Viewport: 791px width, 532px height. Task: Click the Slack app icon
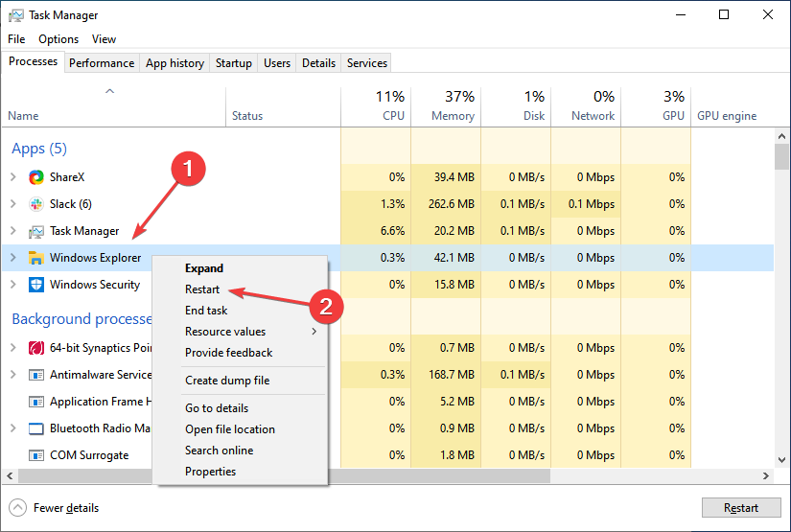coord(36,204)
